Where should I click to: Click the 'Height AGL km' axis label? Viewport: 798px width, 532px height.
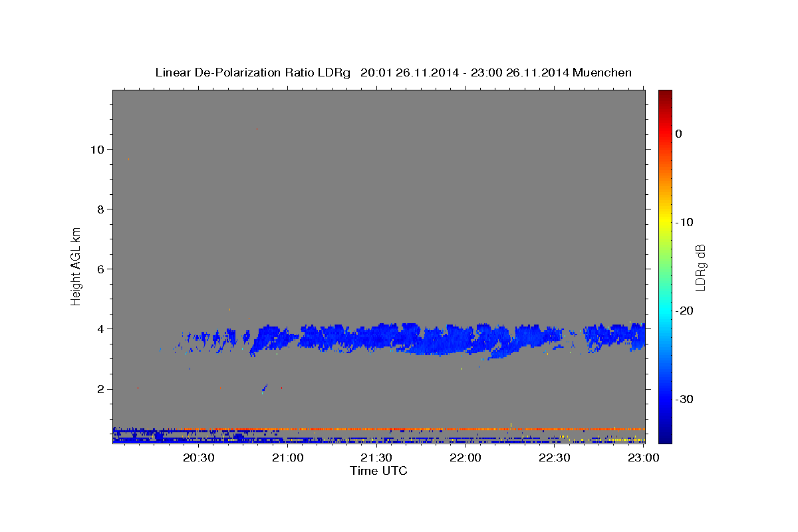[76, 265]
